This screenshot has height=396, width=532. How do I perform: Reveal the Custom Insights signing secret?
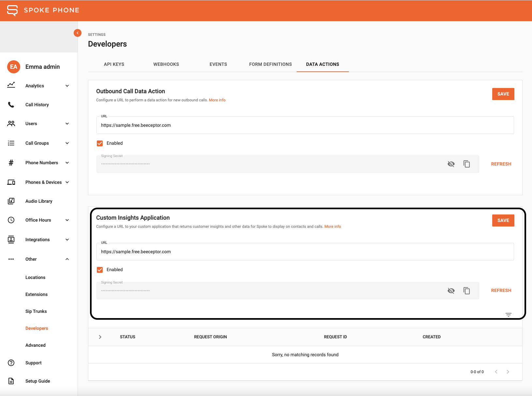coord(451,290)
